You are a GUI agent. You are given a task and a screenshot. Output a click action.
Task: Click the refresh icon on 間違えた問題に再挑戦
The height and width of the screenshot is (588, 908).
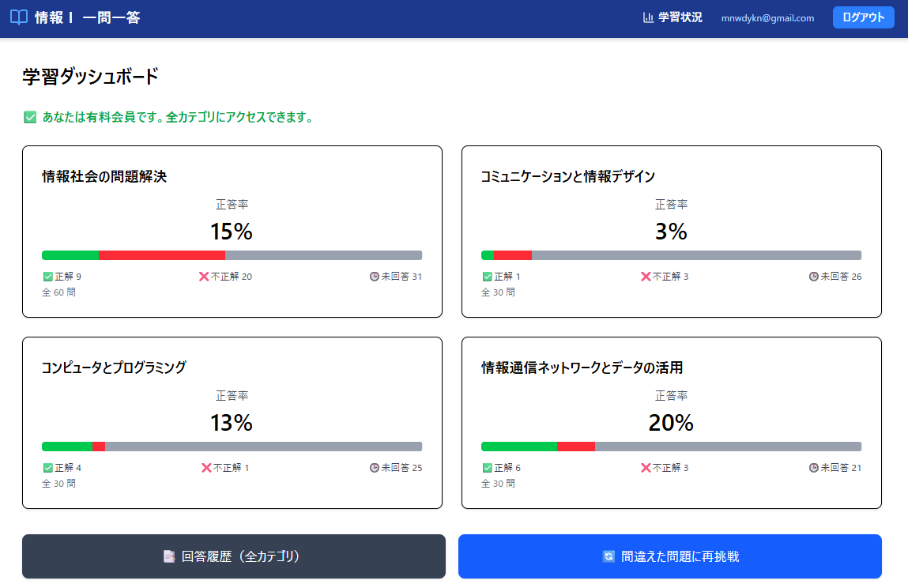click(x=608, y=556)
